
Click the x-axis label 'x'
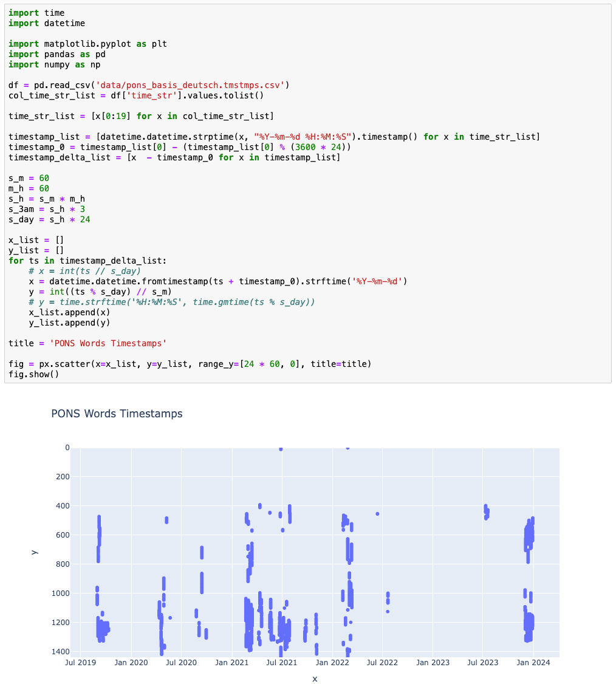[x=315, y=679]
